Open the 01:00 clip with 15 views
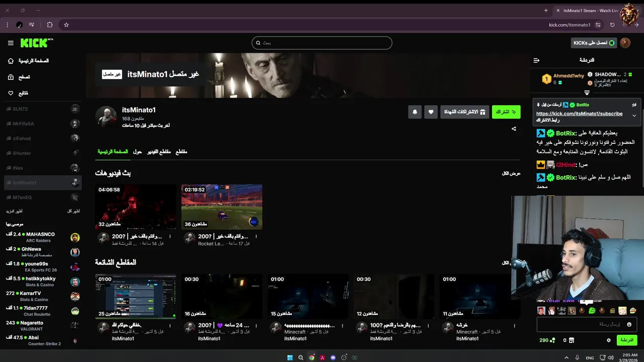 [308, 296]
